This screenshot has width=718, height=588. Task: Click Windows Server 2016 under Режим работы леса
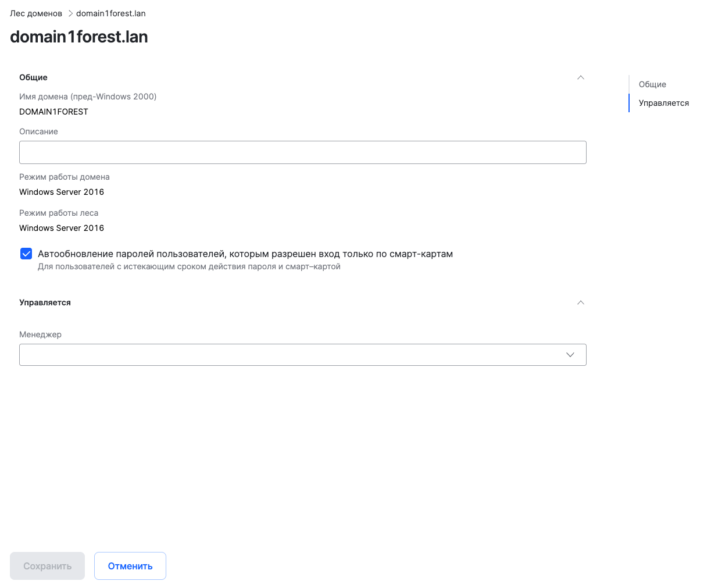pyautogui.click(x=62, y=228)
